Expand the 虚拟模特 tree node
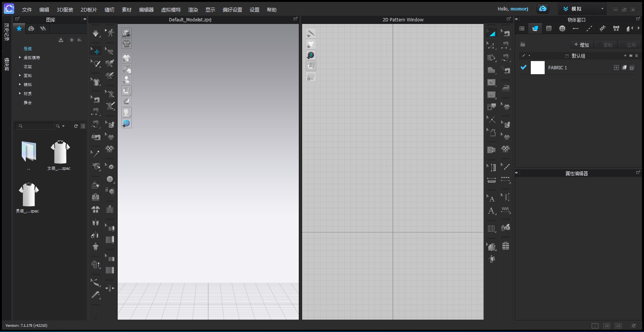The image size is (644, 332). coord(20,58)
